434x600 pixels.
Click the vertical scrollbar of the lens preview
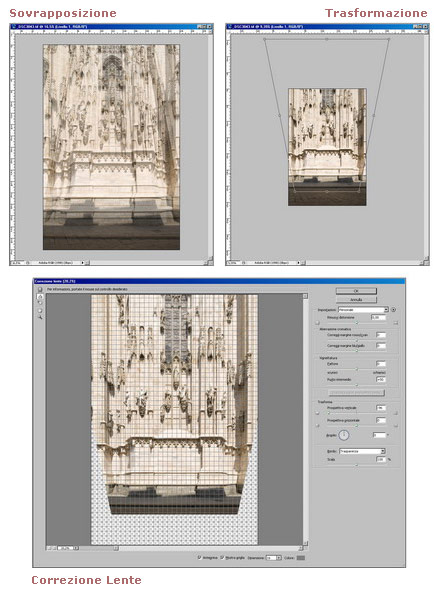[305, 417]
